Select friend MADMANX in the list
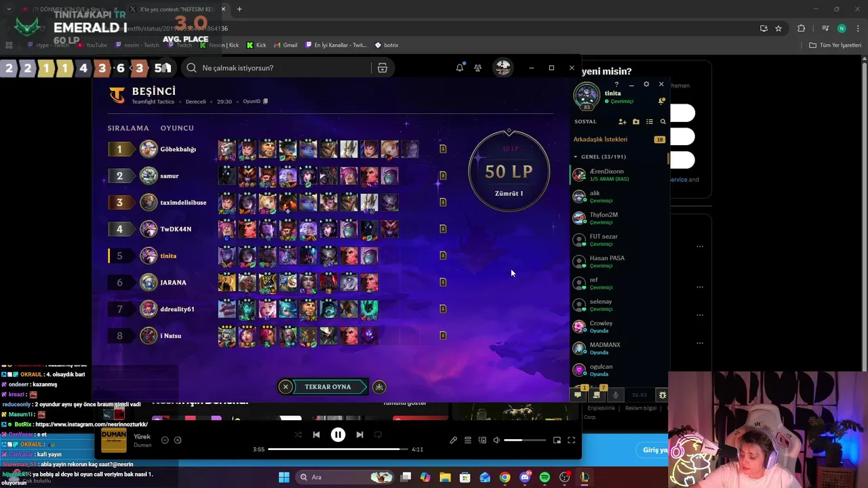Image resolution: width=868 pixels, height=488 pixels. [620, 348]
